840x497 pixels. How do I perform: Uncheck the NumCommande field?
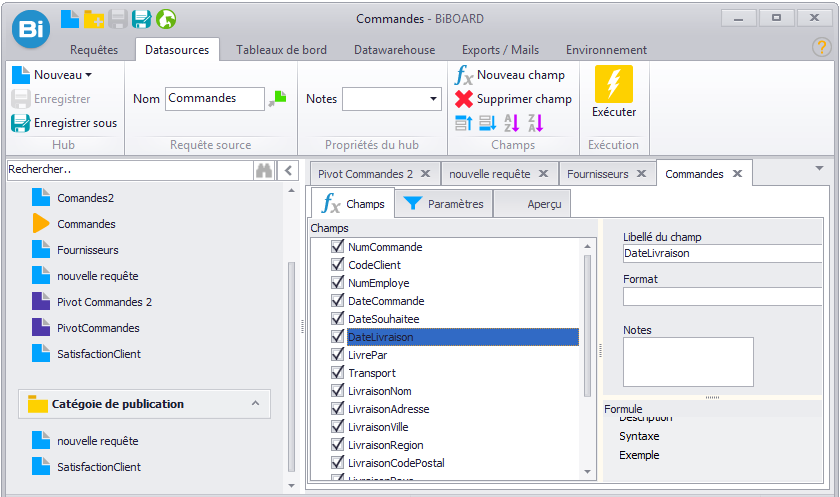point(338,246)
